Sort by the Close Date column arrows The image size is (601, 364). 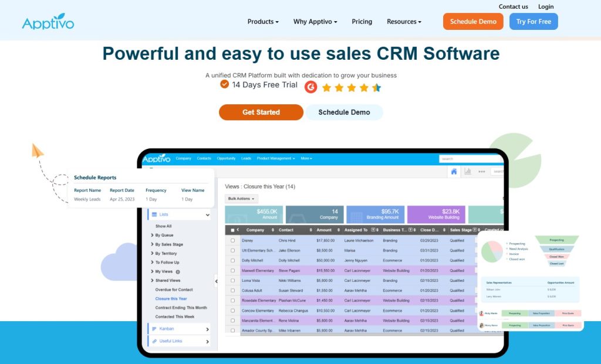444,230
